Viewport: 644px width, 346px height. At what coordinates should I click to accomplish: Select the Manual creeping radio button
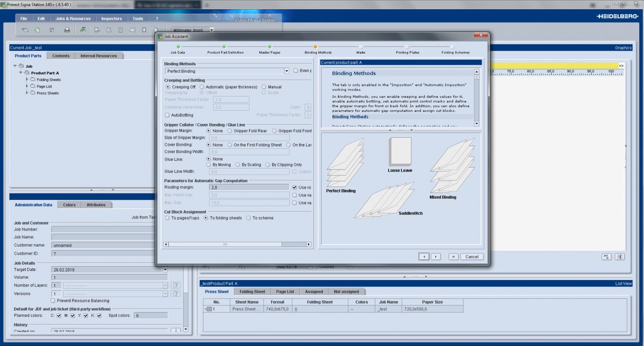(264, 87)
